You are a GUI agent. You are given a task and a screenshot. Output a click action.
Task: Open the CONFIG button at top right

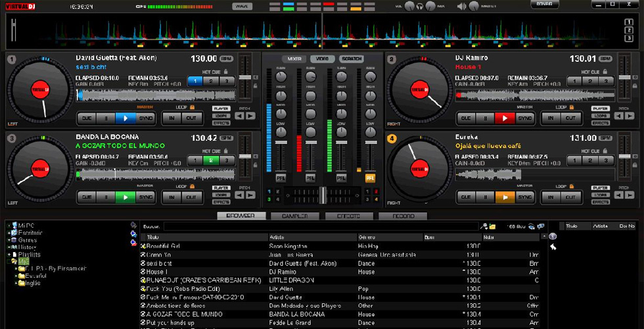pyautogui.click(x=545, y=4)
